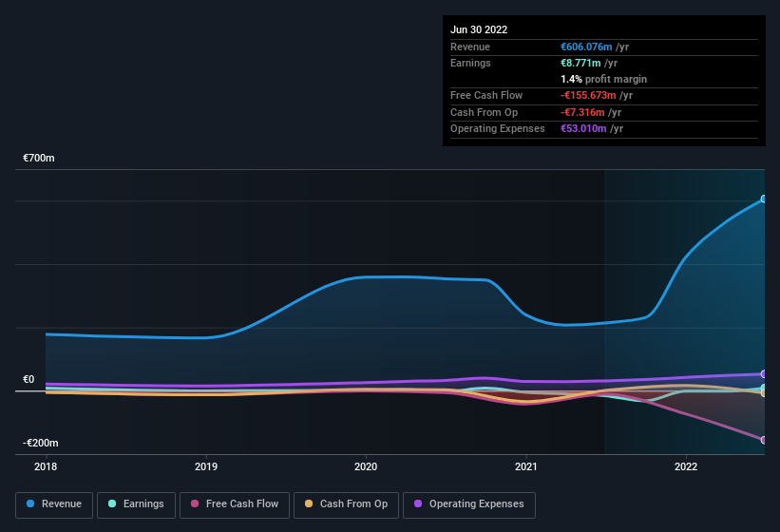The width and height of the screenshot is (780, 532).
Task: Click the €0 y-axis label
Action: tap(29, 379)
